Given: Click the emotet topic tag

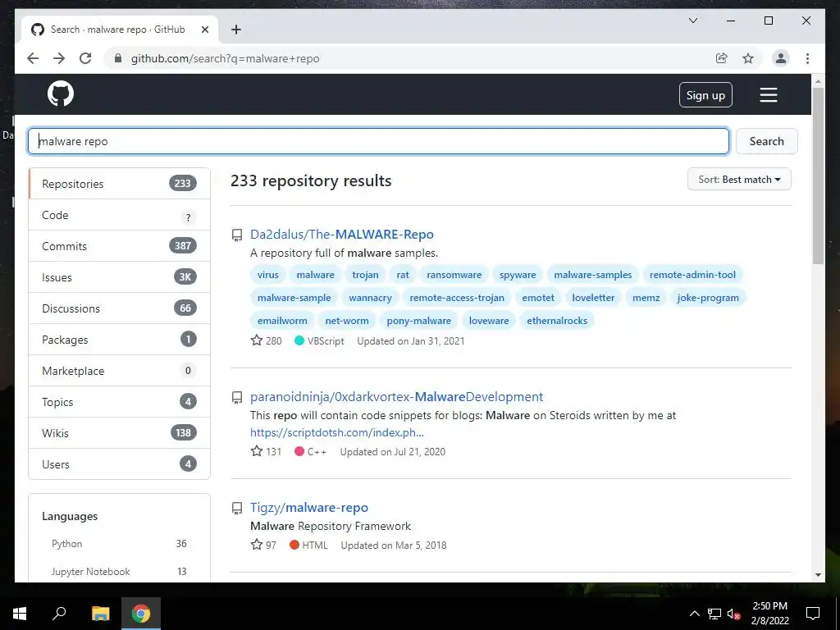Looking at the screenshot, I should tap(538, 298).
